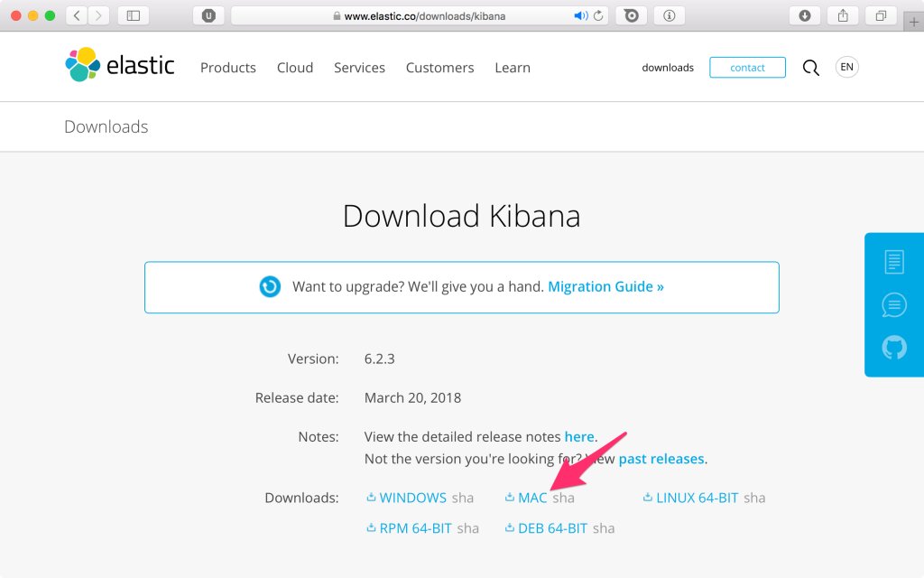This screenshot has width=924, height=578.
Task: Download the LINUX 64-BIT package
Action: pos(698,498)
